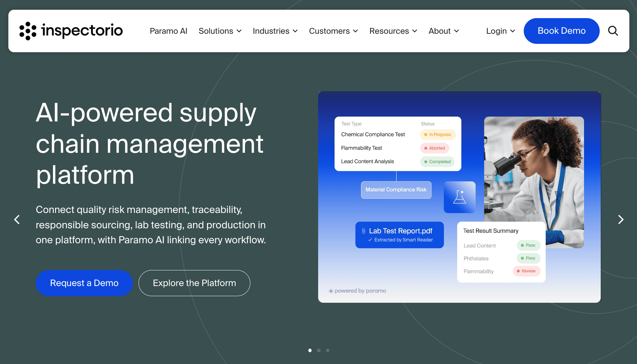Open the search icon in the navbar
This screenshot has width=637, height=364.
(x=613, y=31)
